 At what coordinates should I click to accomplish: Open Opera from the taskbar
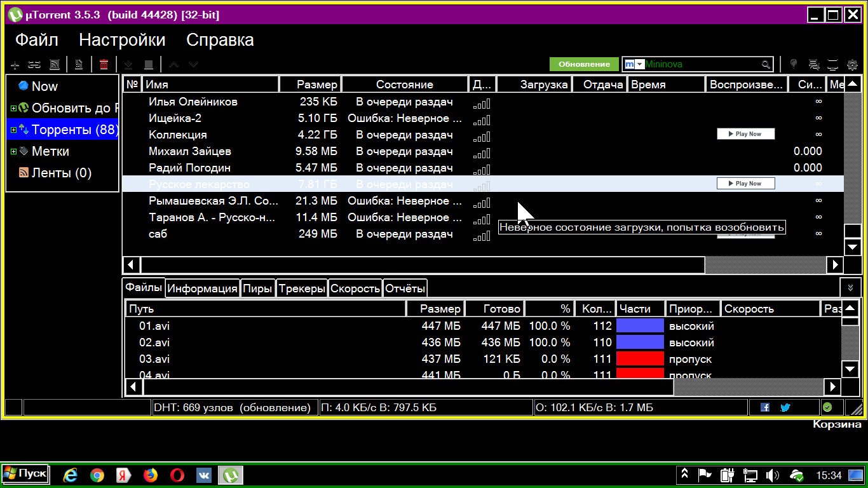click(177, 475)
